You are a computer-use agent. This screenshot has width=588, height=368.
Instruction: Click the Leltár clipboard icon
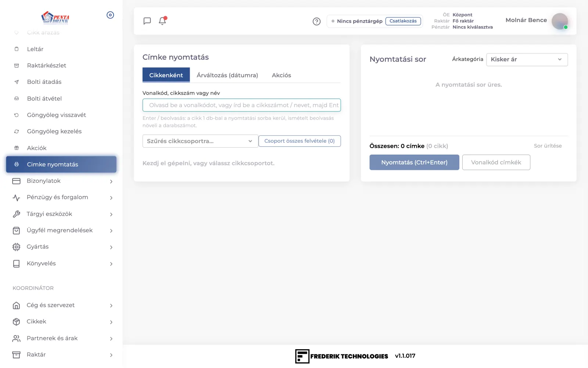click(17, 49)
